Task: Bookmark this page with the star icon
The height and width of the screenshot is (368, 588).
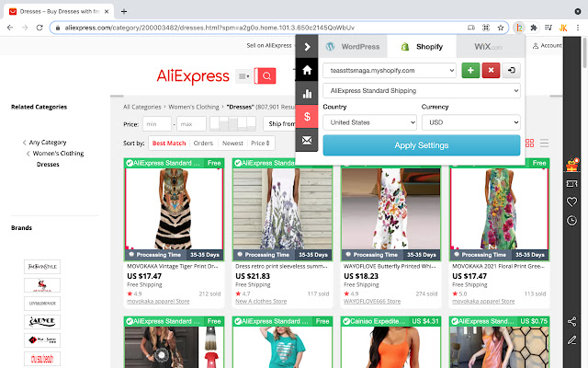Action: pos(500,28)
